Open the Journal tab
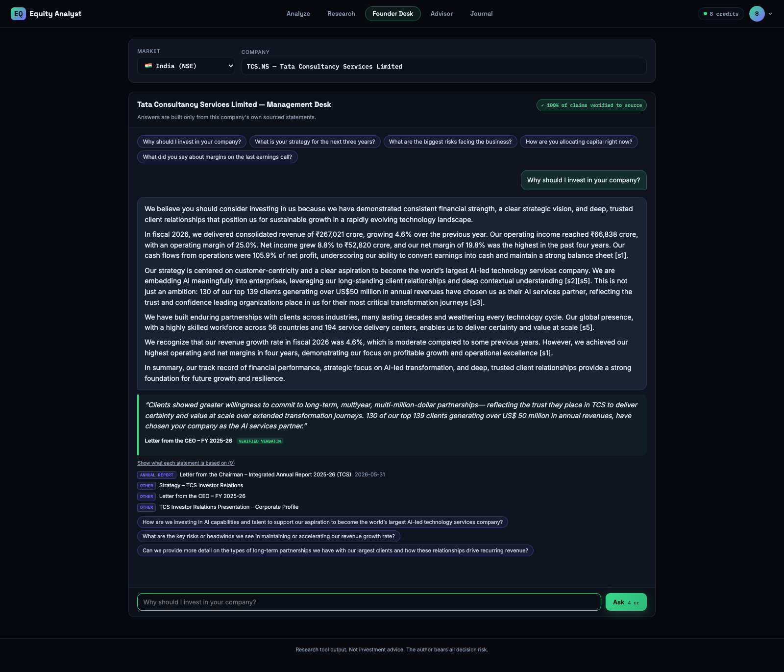The width and height of the screenshot is (784, 672). [481, 14]
